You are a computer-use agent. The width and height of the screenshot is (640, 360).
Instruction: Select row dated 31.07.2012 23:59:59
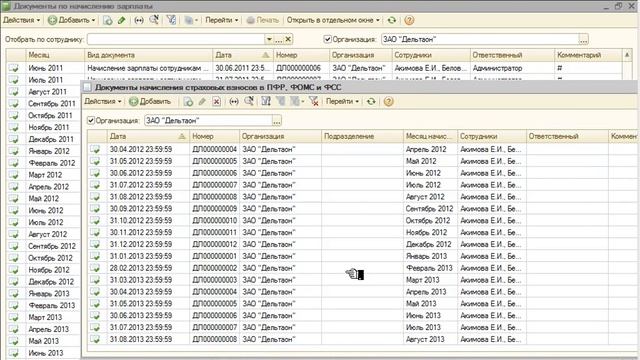coord(363,185)
